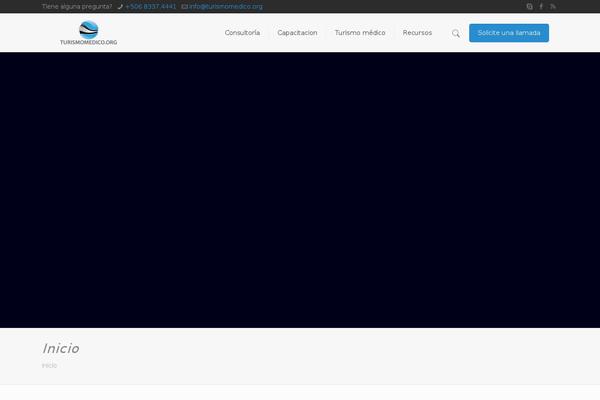Click the TURISMOMEDICO.ORG logo text
Viewport: 600px width, 400px height.
pyautogui.click(x=89, y=42)
